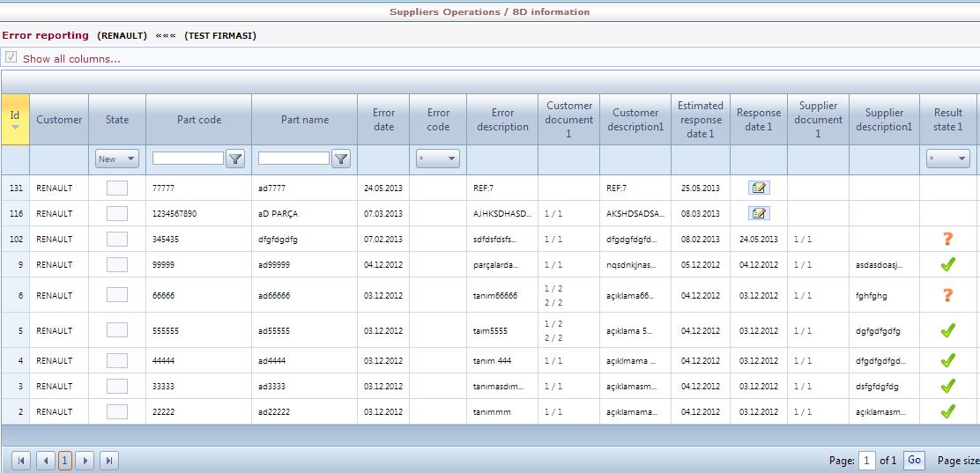
Task: Open the Error code filter dropdown
Action: pos(438,159)
